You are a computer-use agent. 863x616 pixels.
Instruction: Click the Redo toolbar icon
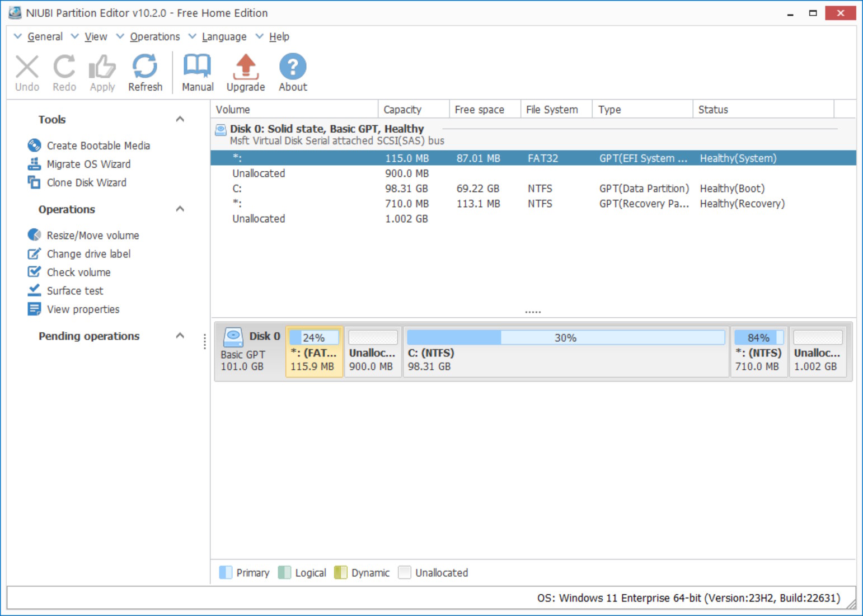coord(64,67)
